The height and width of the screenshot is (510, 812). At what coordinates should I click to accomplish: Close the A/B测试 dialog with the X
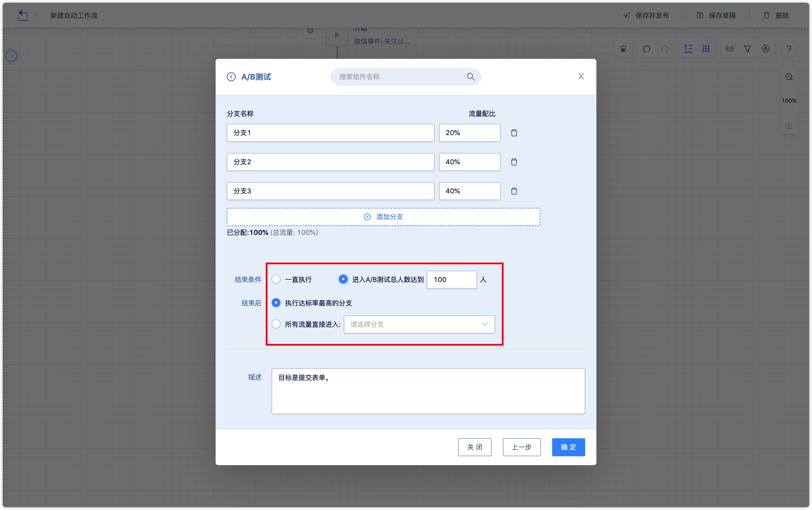click(581, 76)
